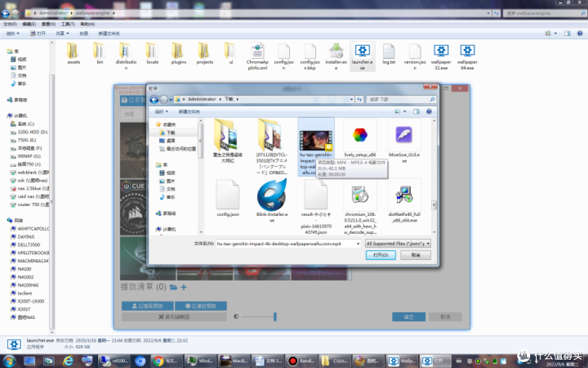Click the file name input field
This screenshot has height=368, width=588.
point(289,244)
